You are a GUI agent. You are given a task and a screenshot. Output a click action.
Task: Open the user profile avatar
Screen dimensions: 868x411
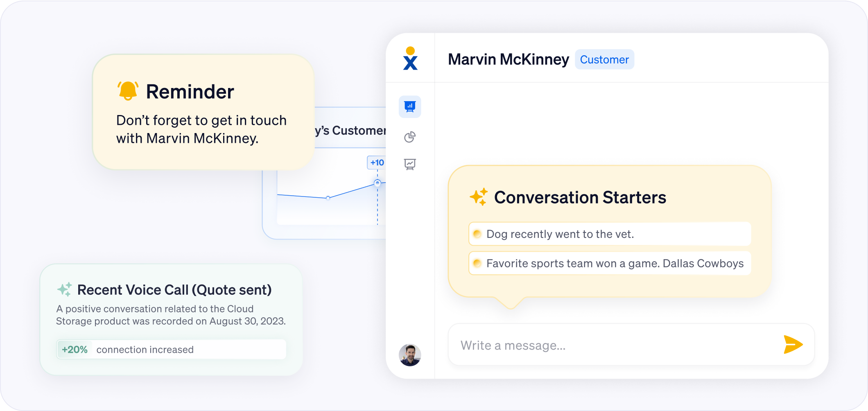coord(410,355)
